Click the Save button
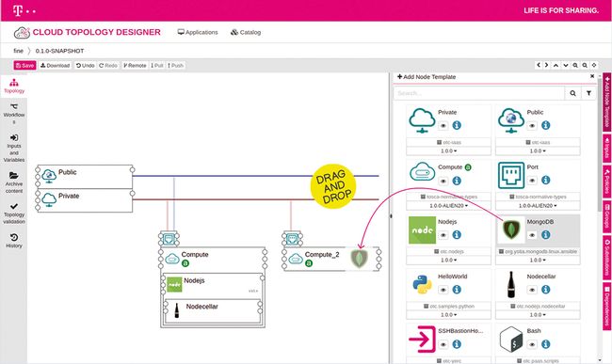Image resolution: width=612 pixels, height=364 pixels. pos(24,66)
